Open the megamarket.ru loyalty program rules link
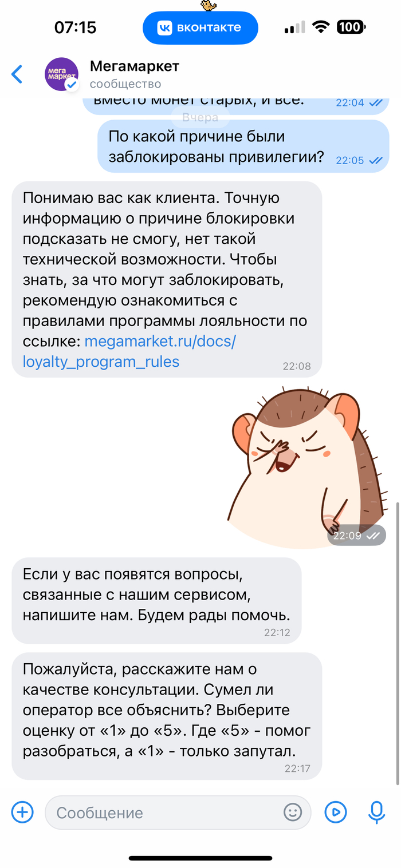The width and height of the screenshot is (401, 868). coord(129,351)
